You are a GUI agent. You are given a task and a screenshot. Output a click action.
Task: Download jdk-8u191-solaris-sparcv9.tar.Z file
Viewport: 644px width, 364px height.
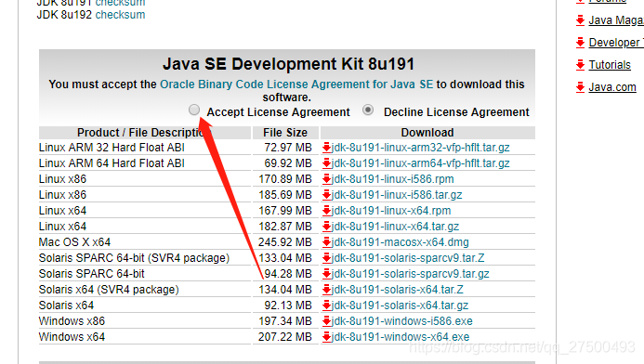(408, 258)
